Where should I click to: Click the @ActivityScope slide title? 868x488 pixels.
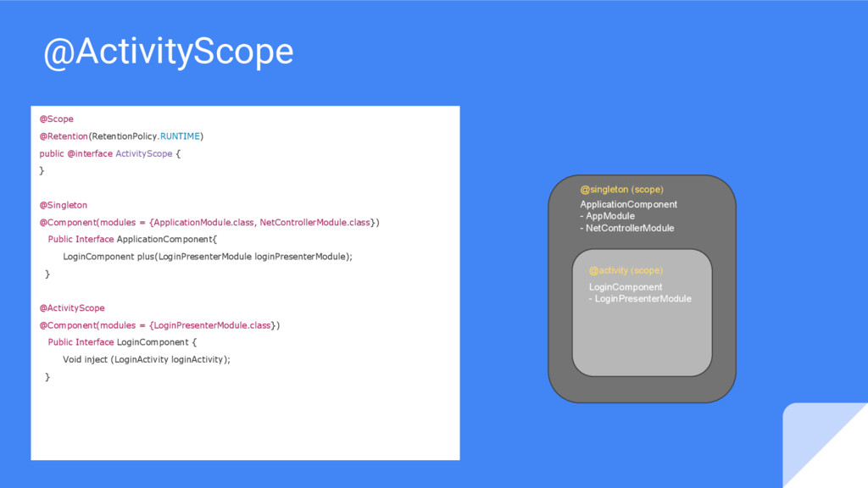pyautogui.click(x=169, y=52)
